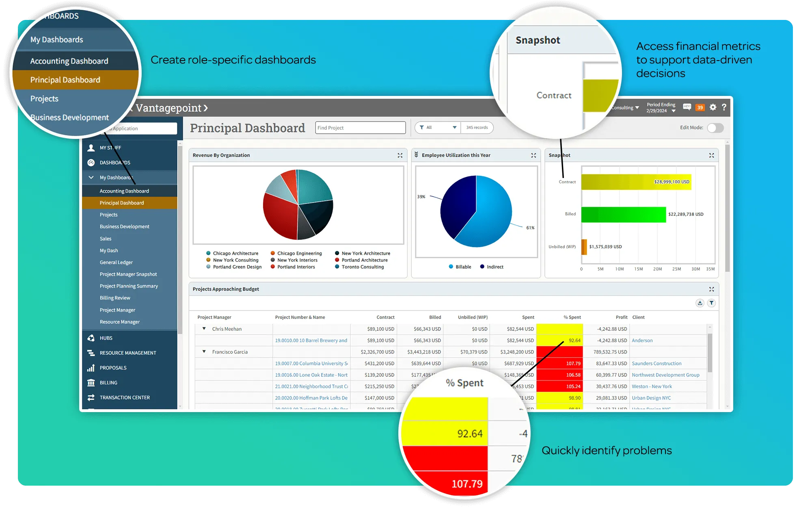Download Projects Approaching Budget grid data
The image size is (812, 508).
700,303
